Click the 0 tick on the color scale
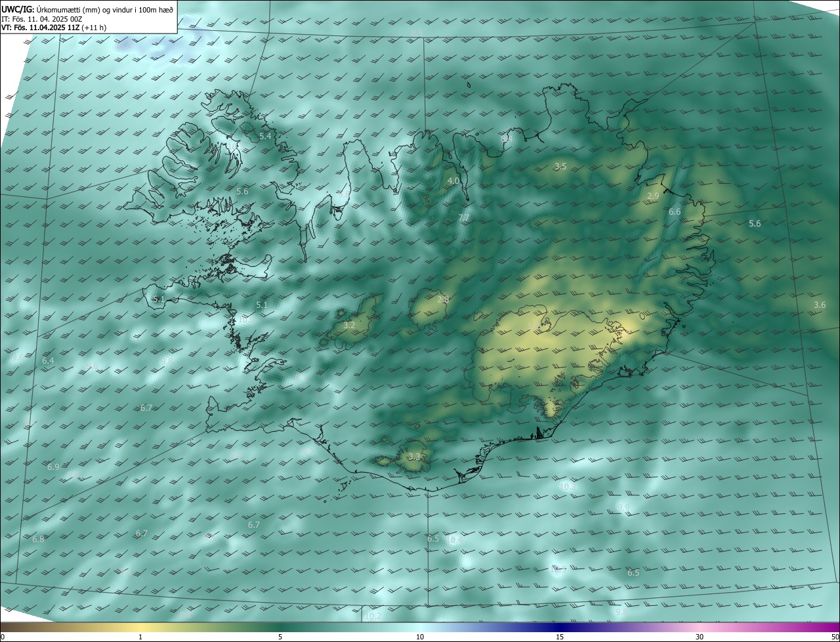This screenshot has width=840, height=642. (x=2, y=637)
